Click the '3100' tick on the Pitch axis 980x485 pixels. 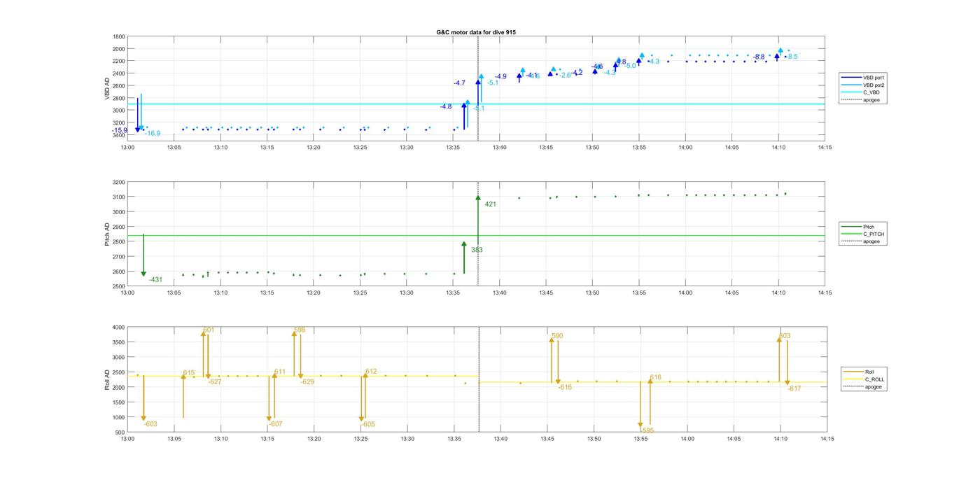(119, 197)
